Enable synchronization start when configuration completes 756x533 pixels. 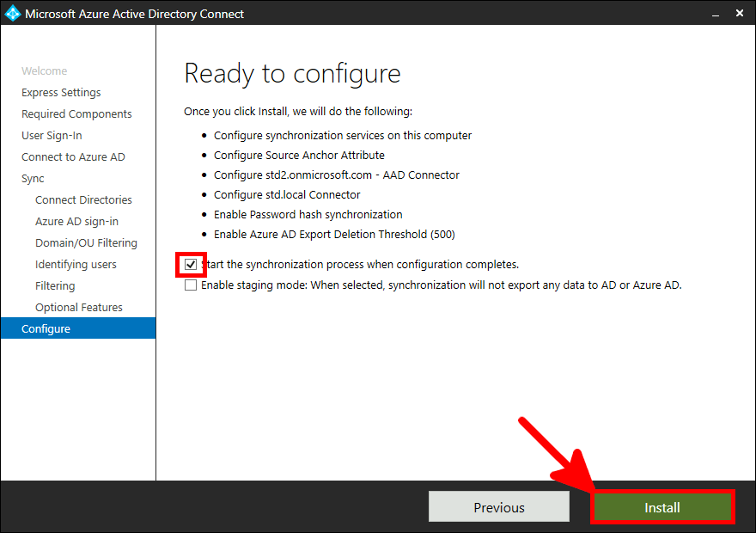tap(191, 264)
